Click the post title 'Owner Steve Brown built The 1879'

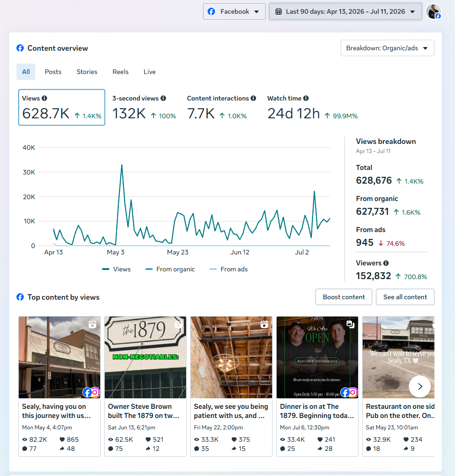click(x=144, y=411)
